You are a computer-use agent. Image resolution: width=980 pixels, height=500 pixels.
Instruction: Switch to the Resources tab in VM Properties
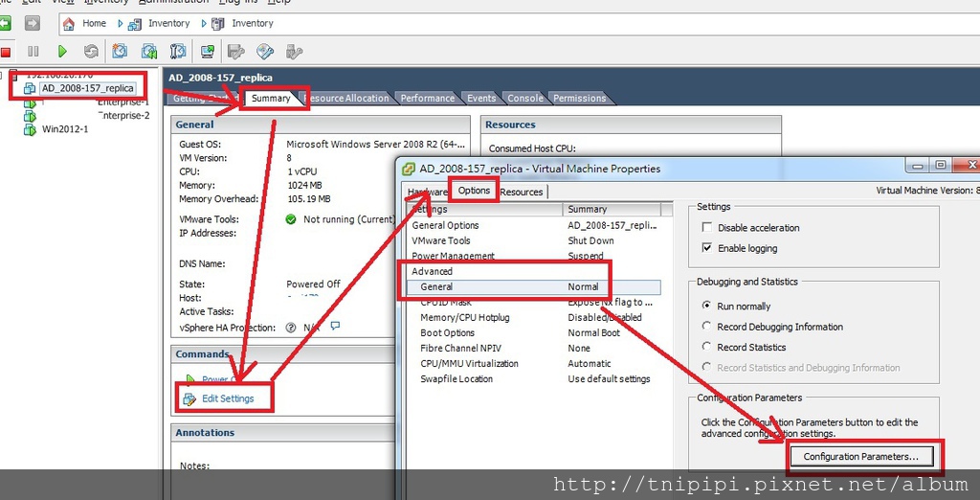[522, 193]
